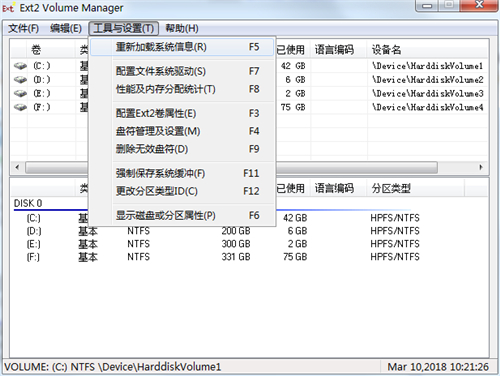Click \Device\HarddiskVolume1 in the list

(x=427, y=66)
